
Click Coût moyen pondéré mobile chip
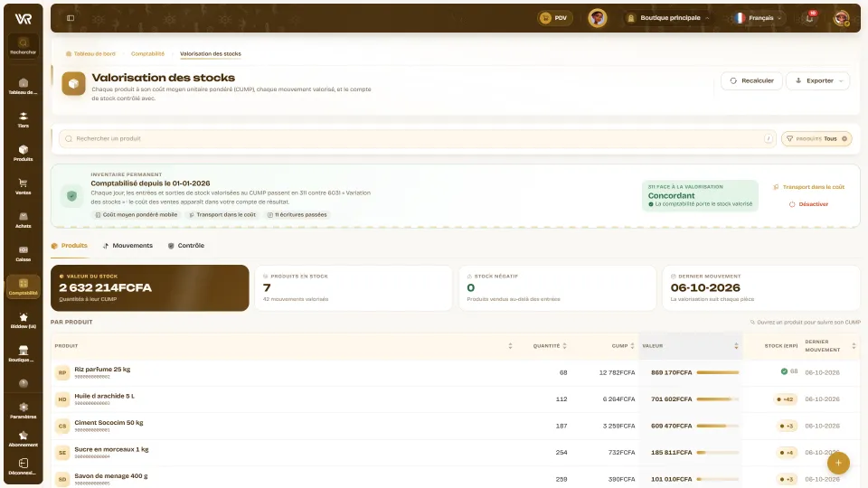tap(137, 215)
